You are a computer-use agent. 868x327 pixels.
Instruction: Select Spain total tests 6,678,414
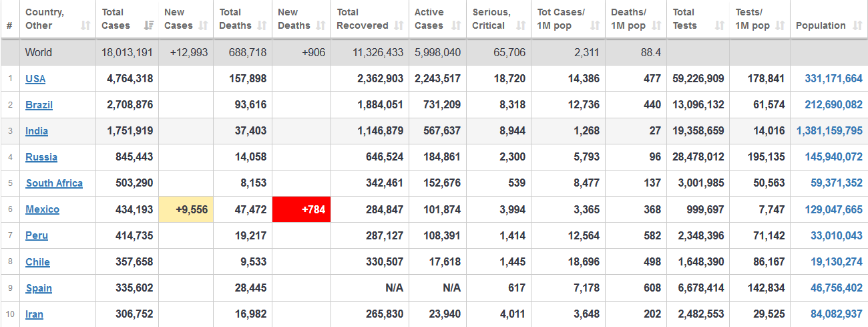pyautogui.click(x=701, y=288)
